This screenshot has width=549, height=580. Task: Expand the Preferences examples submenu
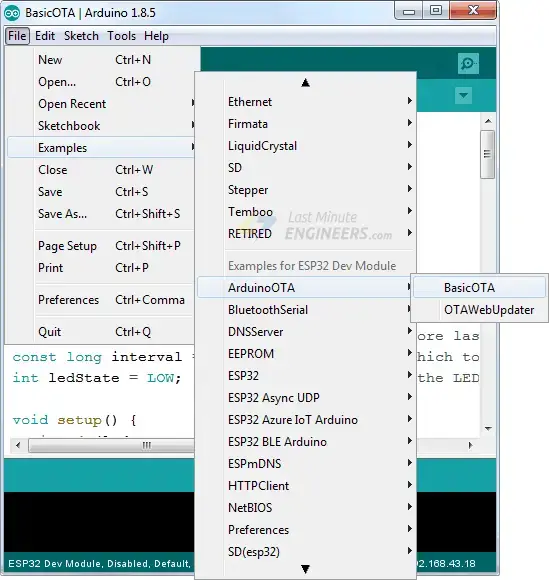click(x=306, y=530)
